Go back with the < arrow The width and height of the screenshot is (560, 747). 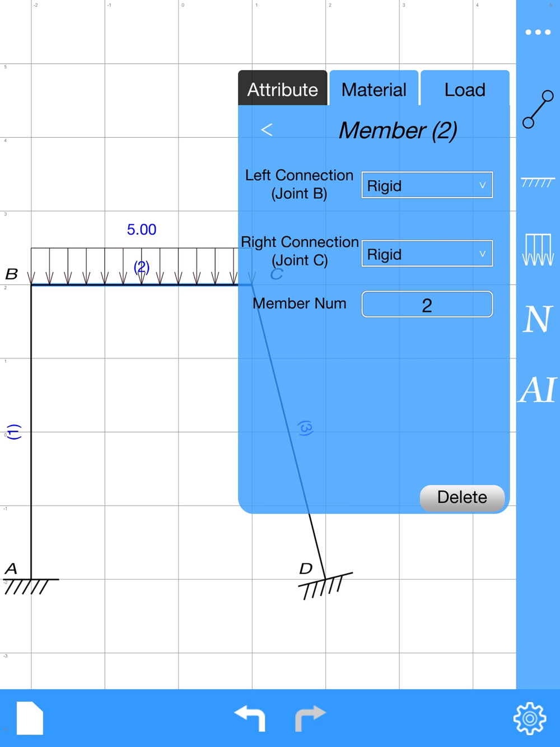[267, 130]
